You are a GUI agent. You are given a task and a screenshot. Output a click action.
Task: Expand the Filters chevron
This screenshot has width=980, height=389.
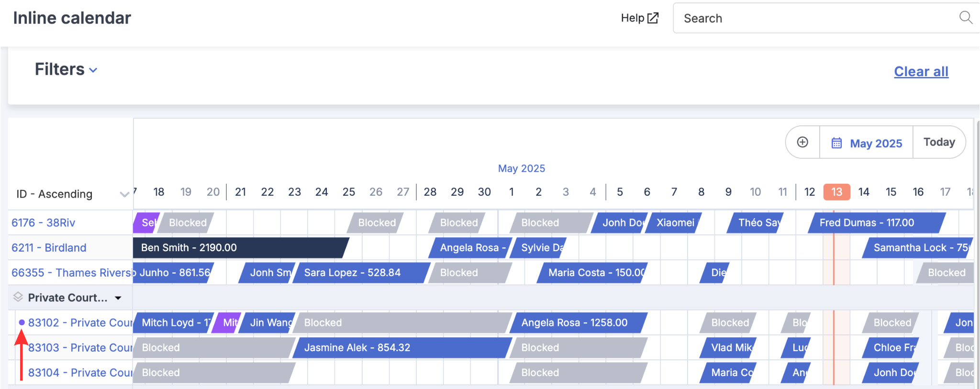pos(93,70)
